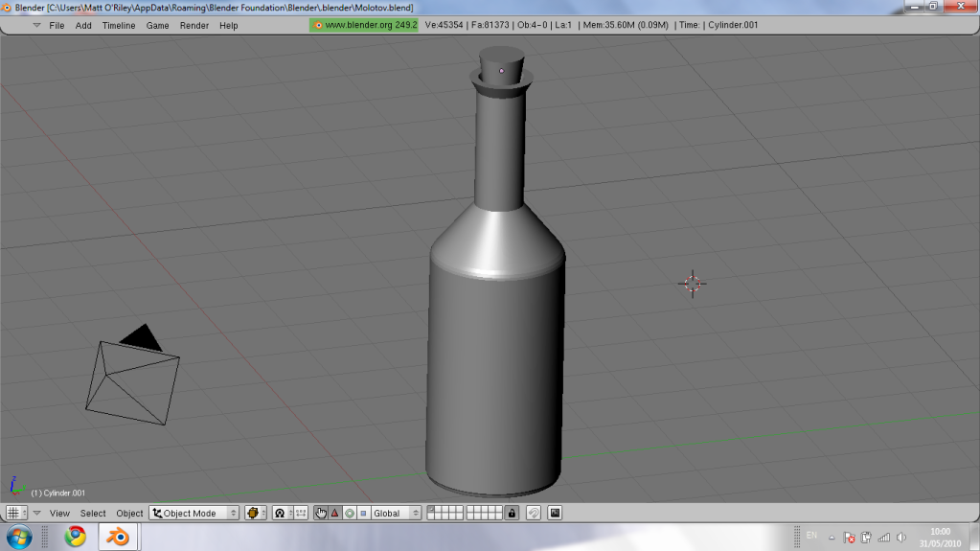This screenshot has width=980, height=551.
Task: Click the Fa:81373 face count
Action: point(490,25)
